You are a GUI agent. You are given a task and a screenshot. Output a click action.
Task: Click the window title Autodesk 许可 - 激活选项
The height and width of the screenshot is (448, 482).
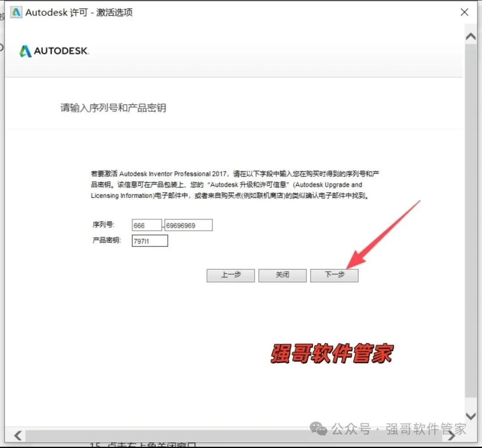point(79,13)
